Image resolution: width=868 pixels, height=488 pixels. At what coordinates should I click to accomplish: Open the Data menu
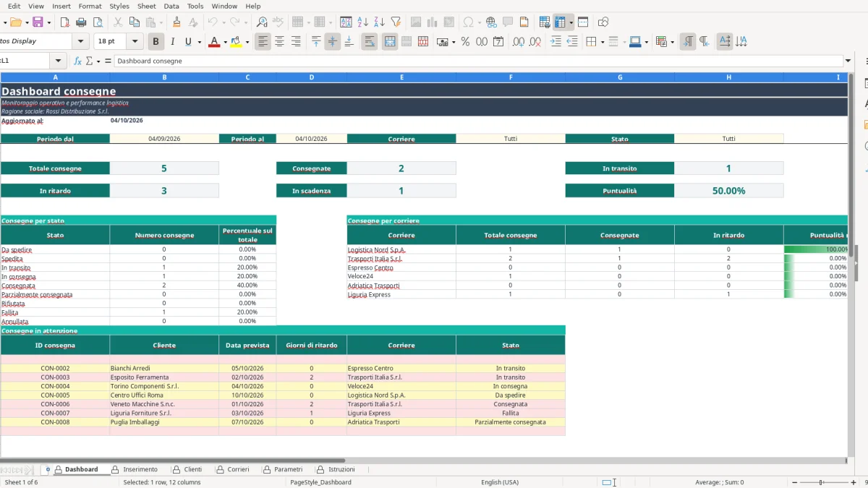(171, 6)
